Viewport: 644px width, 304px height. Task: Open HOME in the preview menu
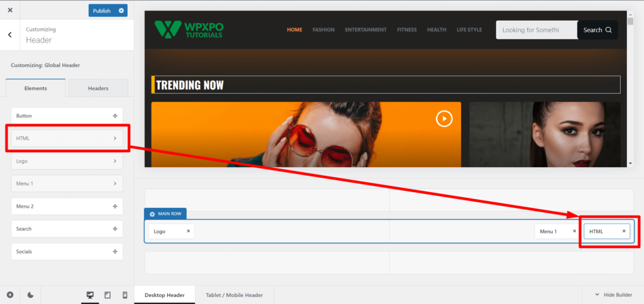pos(294,30)
